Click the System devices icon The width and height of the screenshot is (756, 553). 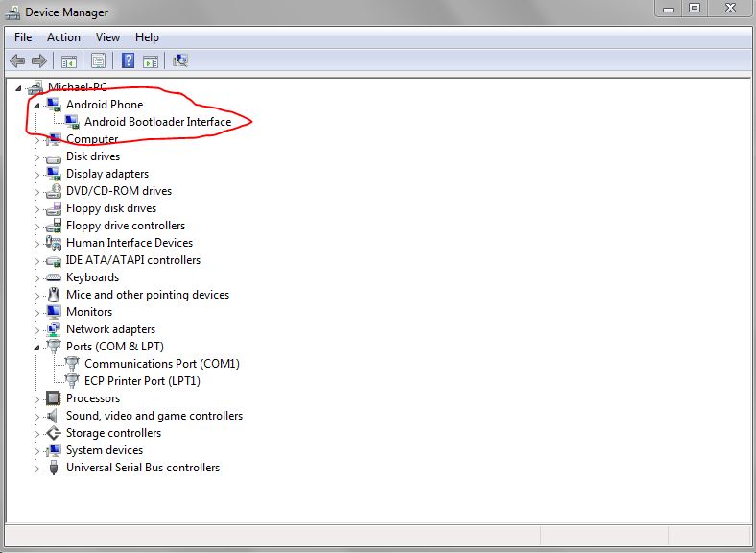(54, 450)
